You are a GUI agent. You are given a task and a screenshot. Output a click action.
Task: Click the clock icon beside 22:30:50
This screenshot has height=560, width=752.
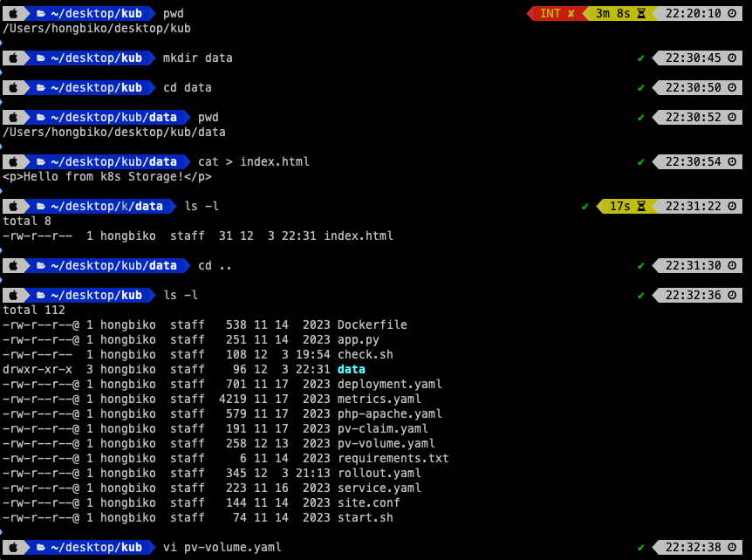(732, 88)
